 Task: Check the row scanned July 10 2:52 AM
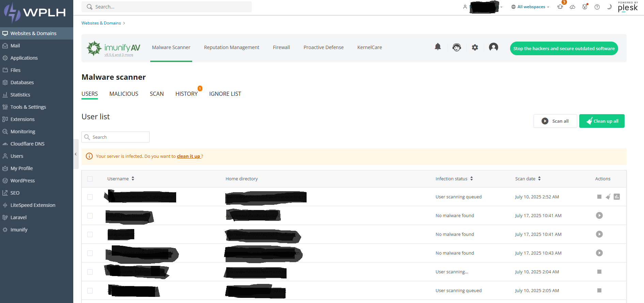click(x=90, y=197)
